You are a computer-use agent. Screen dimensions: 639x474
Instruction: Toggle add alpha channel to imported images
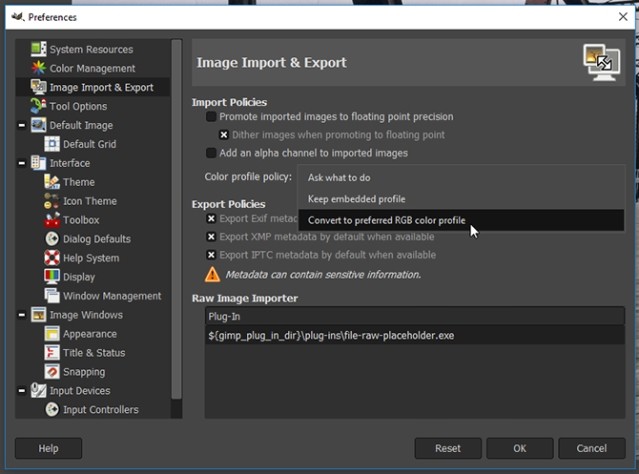pyautogui.click(x=211, y=153)
